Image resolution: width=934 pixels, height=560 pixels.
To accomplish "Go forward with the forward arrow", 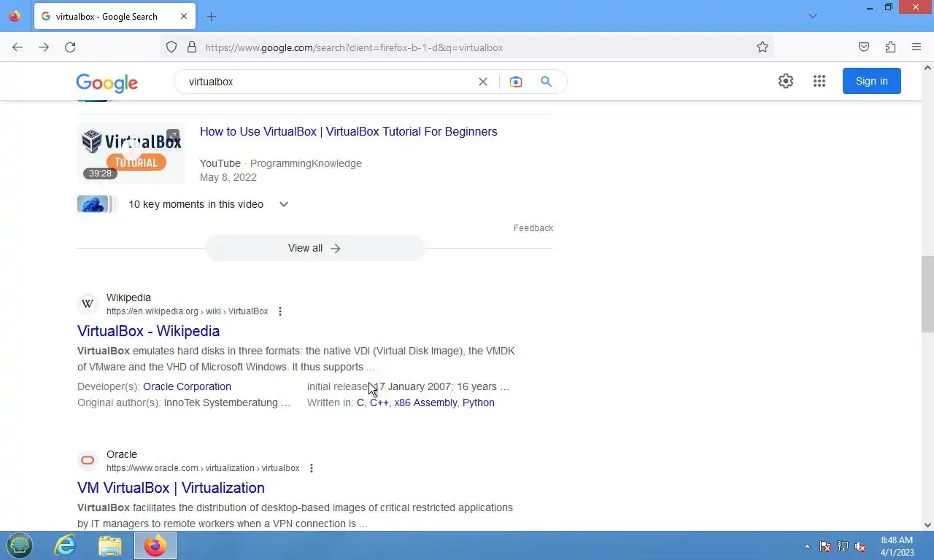I will pos(44,47).
